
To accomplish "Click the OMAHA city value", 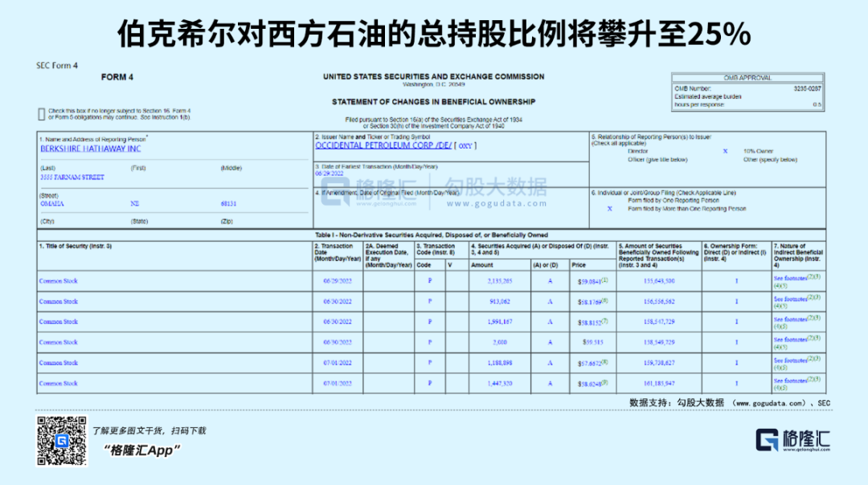I will click(52, 203).
